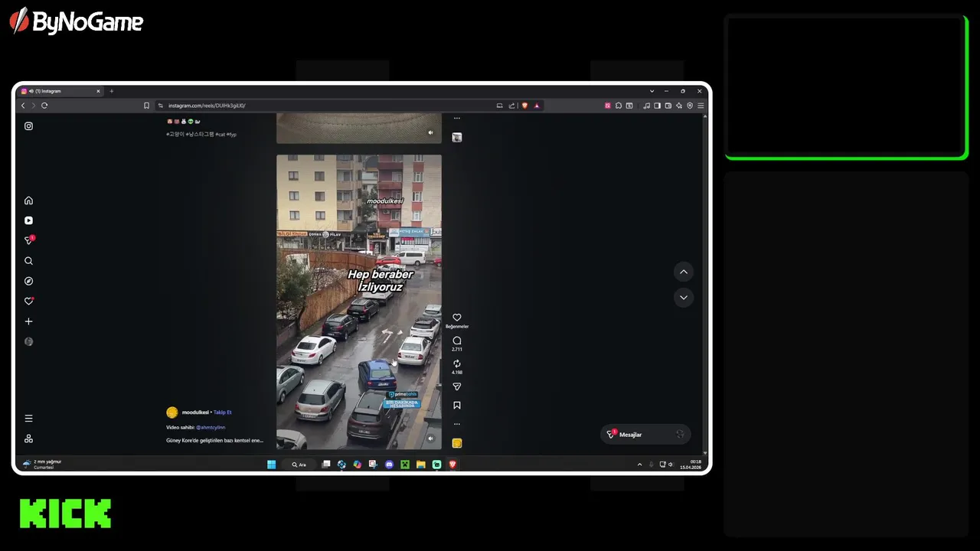Open the weather widget 2 mm yağmur
This screenshot has height=551, width=980.
click(42, 464)
